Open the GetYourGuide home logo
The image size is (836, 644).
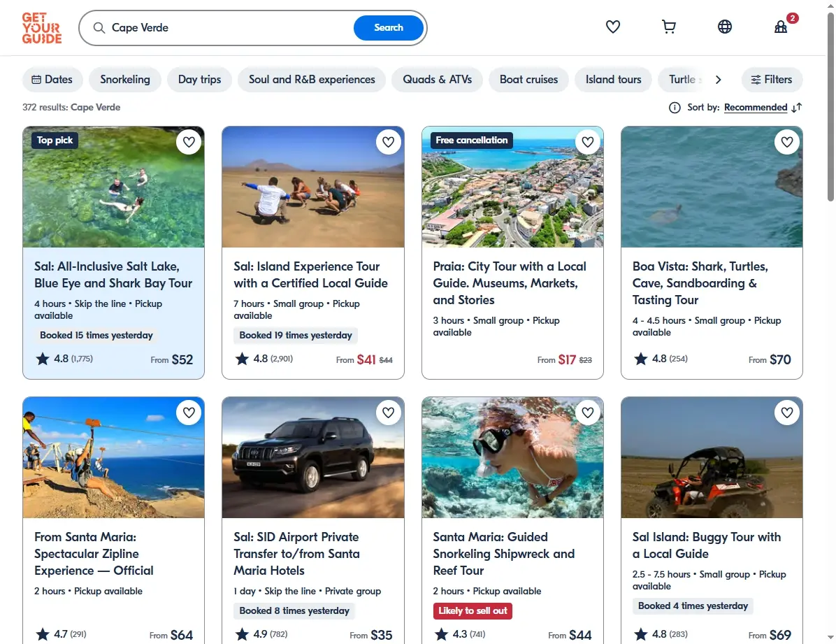pyautogui.click(x=41, y=28)
